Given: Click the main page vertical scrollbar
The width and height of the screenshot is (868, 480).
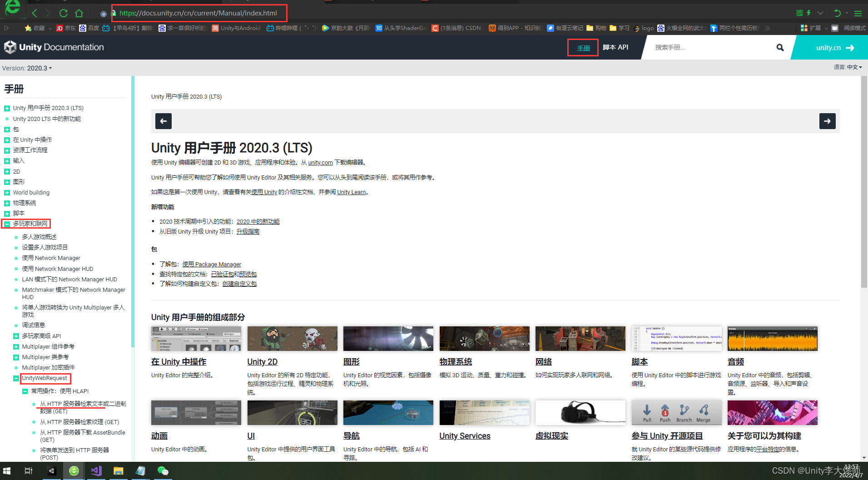Looking at the screenshot, I should pos(864,182).
